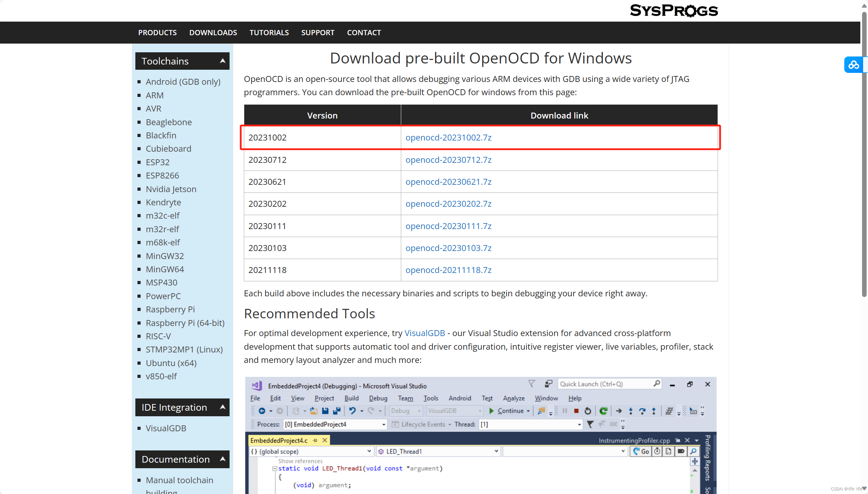
Task: Download openocd-20230111.7z
Action: coord(448,226)
